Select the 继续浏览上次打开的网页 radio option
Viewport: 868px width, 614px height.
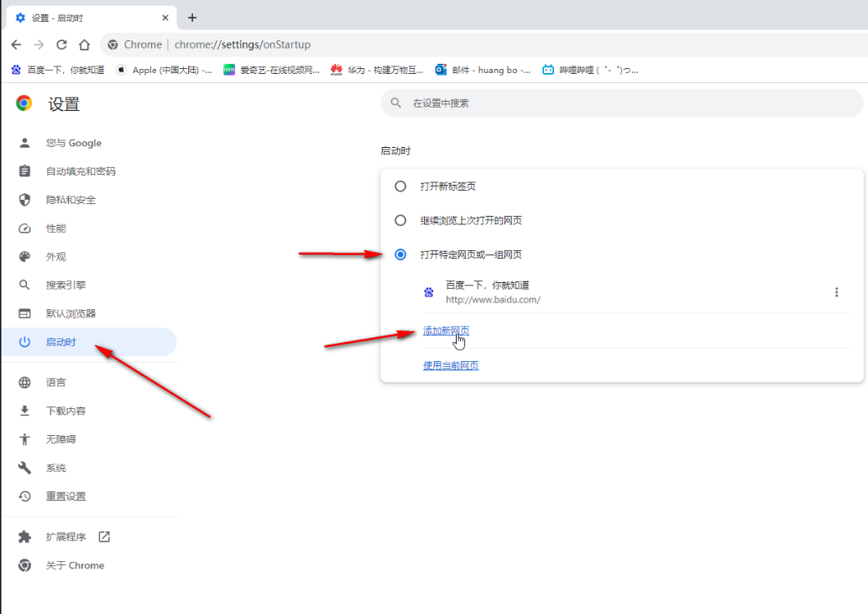(400, 220)
